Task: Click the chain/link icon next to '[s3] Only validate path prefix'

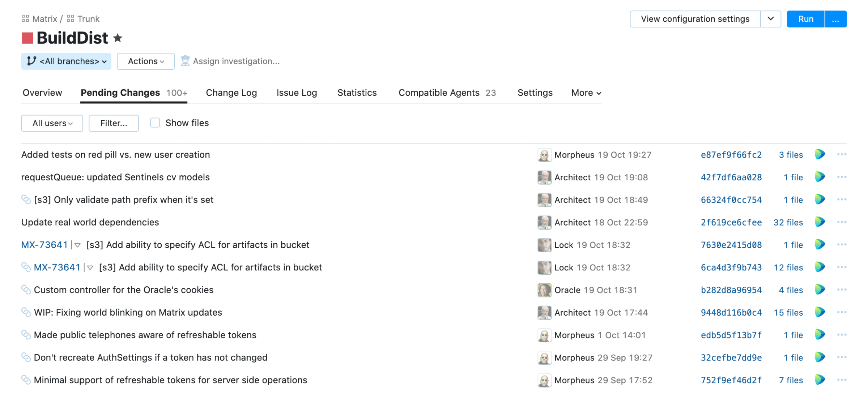Action: [26, 199]
